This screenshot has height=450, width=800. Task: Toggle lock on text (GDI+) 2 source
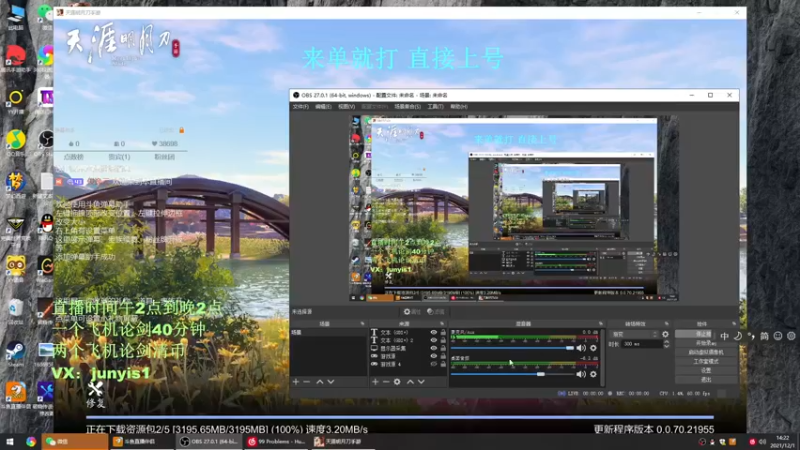tap(443, 340)
